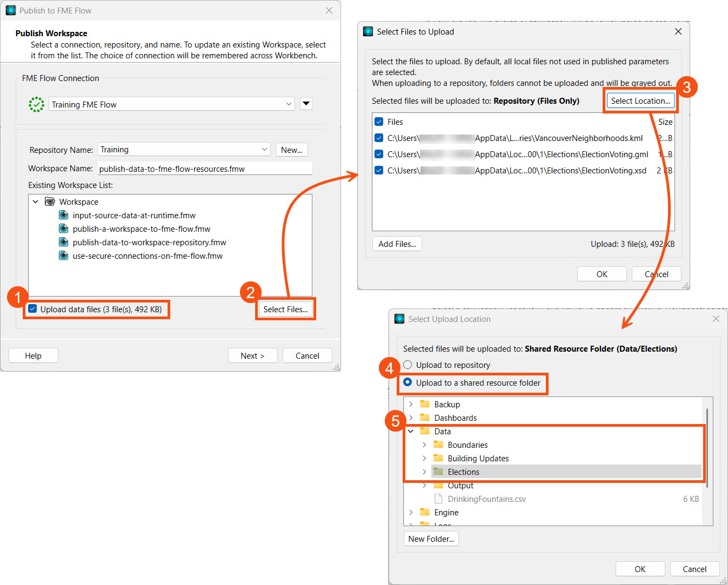This screenshot has width=728, height=585.
Task: Open the black arrow connection options menu
Action: pos(306,104)
